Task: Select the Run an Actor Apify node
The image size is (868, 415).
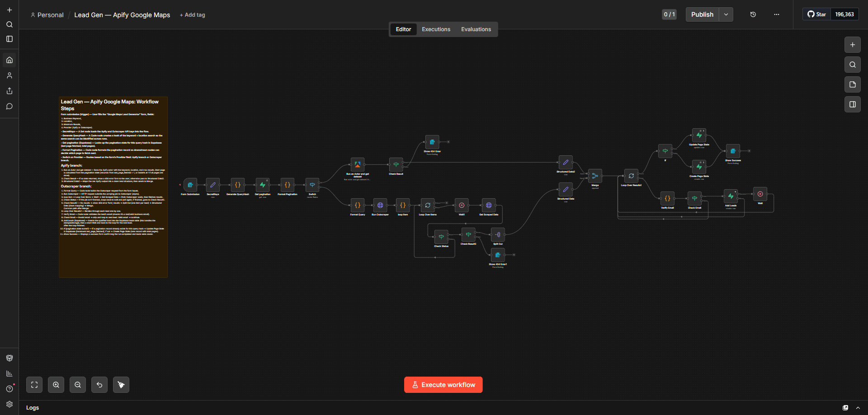Action: [x=358, y=164]
